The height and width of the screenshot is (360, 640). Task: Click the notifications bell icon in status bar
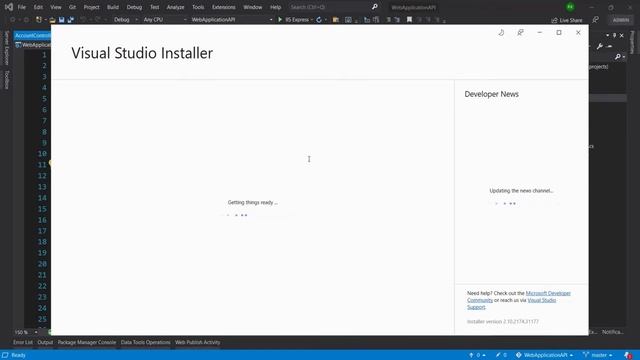628,355
